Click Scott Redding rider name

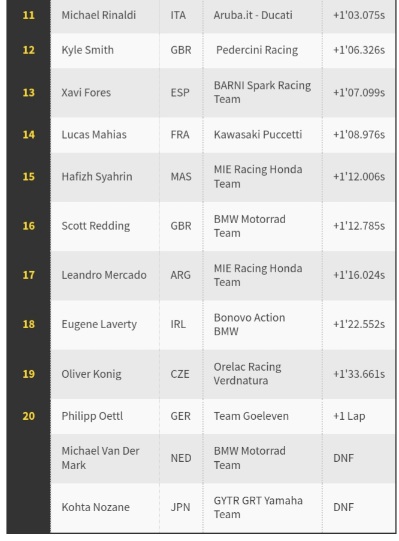tap(96, 226)
